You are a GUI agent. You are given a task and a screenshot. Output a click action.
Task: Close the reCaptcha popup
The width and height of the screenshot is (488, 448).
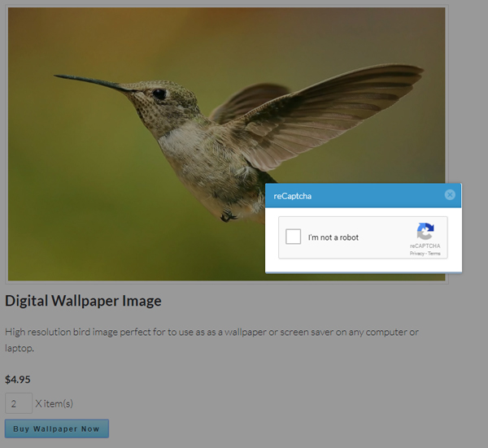(x=450, y=195)
